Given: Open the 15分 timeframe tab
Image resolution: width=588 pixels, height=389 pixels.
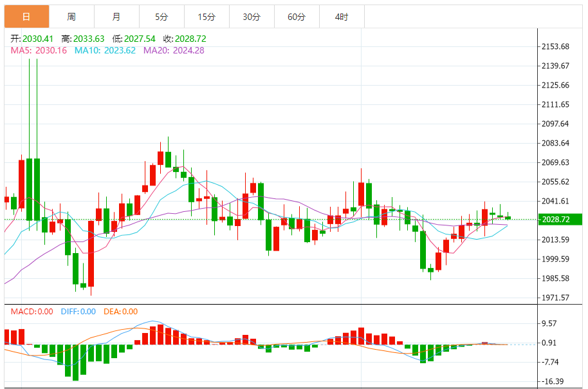Looking at the screenshot, I should 207,17.
